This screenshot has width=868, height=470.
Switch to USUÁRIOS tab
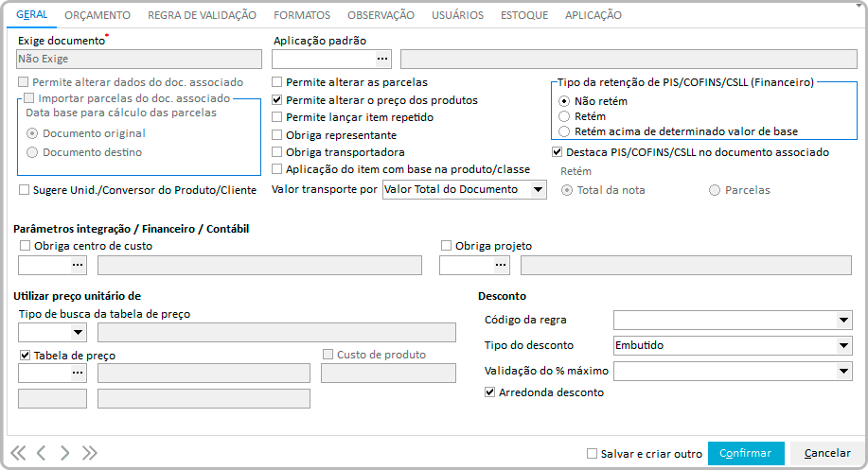pos(458,15)
